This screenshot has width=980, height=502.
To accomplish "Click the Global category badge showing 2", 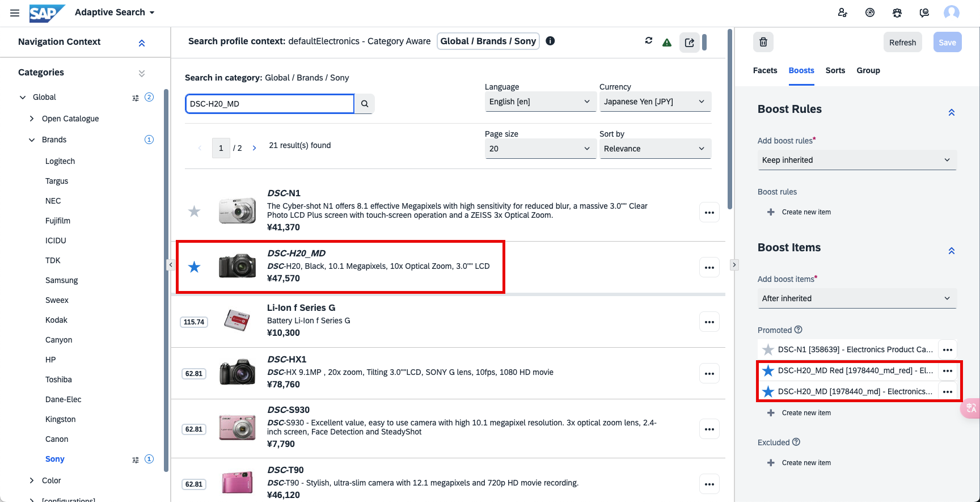I will click(x=149, y=97).
